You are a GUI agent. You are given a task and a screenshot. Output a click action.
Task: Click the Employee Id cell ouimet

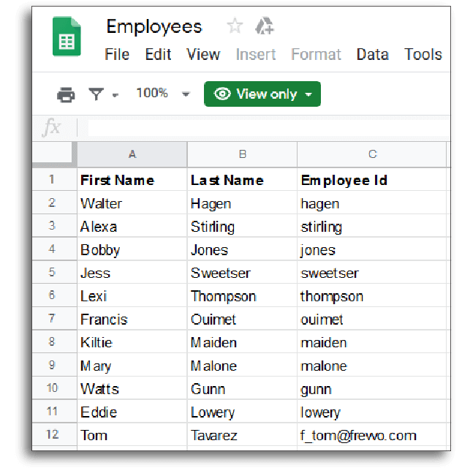click(x=372, y=319)
